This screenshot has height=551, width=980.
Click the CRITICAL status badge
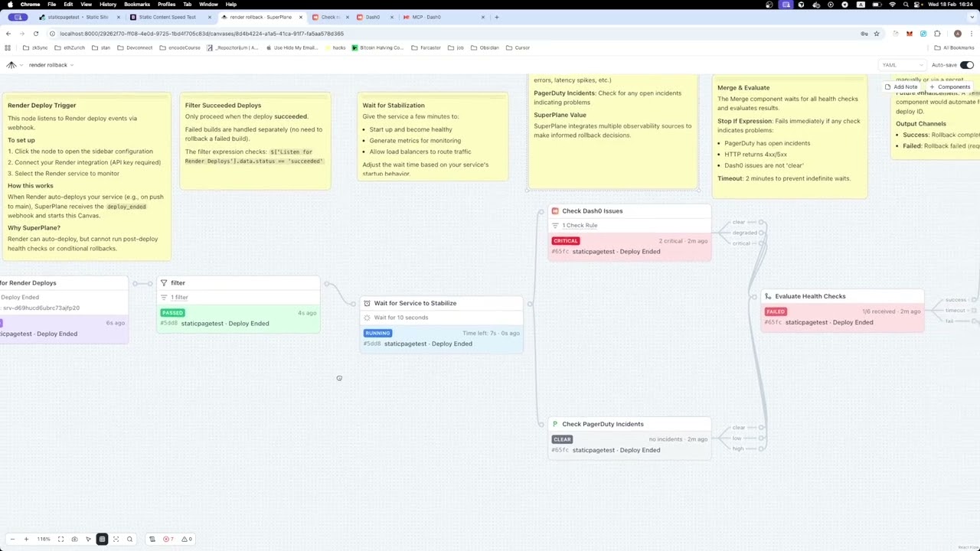coord(566,241)
